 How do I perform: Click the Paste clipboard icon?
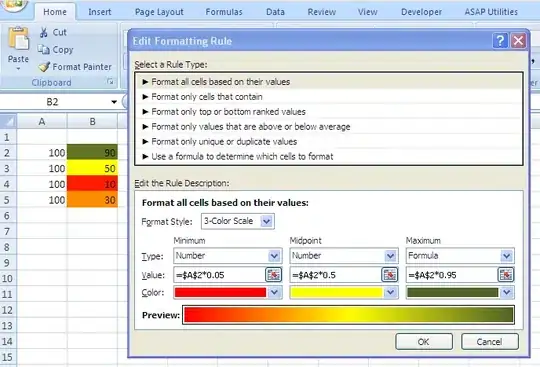(x=18, y=39)
